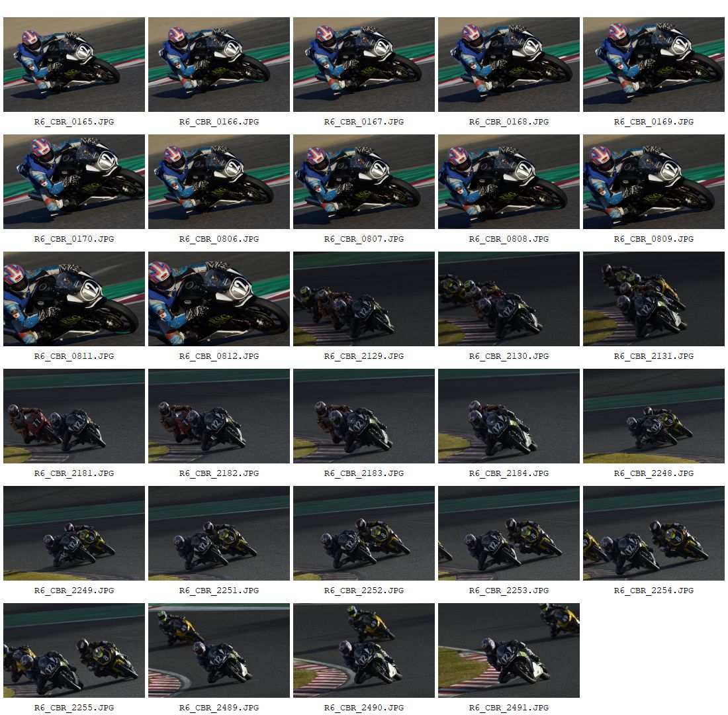Click the R6_CBR_0168.JPG filename label

click(x=509, y=122)
